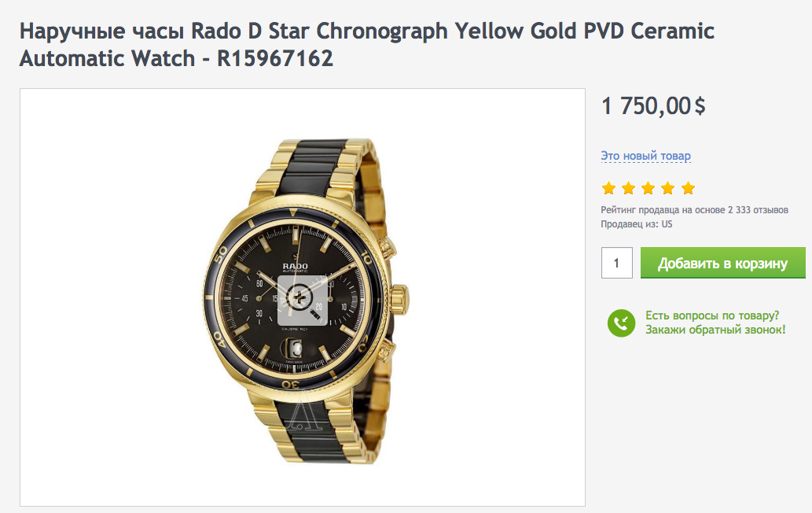The width and height of the screenshot is (812, 513).
Task: Open the Это новый товар link
Action: coord(645,156)
